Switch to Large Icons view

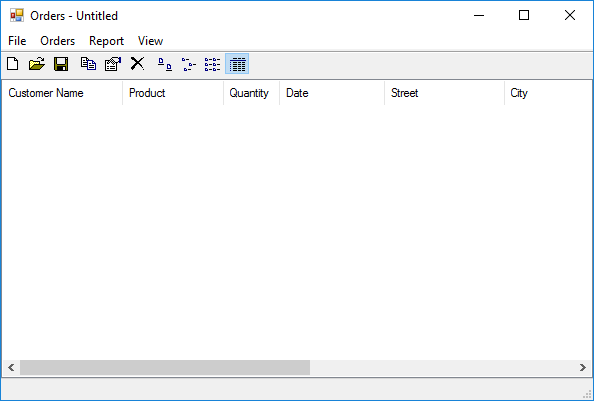[165, 64]
